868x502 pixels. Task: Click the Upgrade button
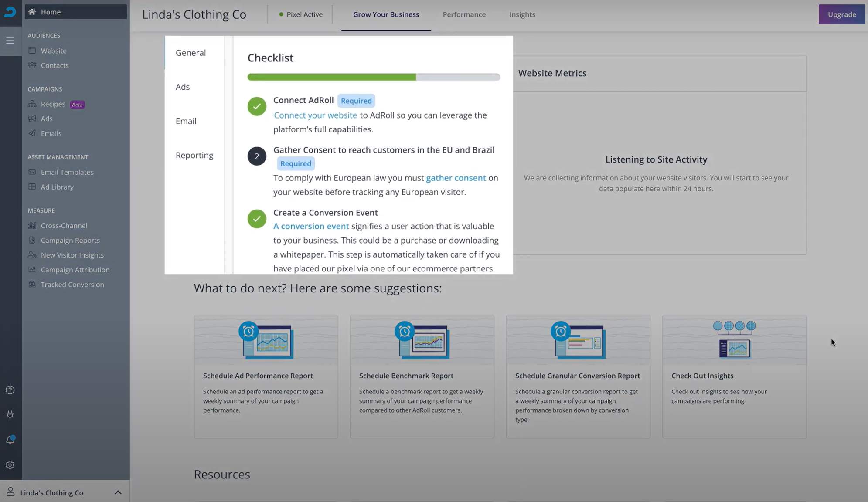click(841, 14)
